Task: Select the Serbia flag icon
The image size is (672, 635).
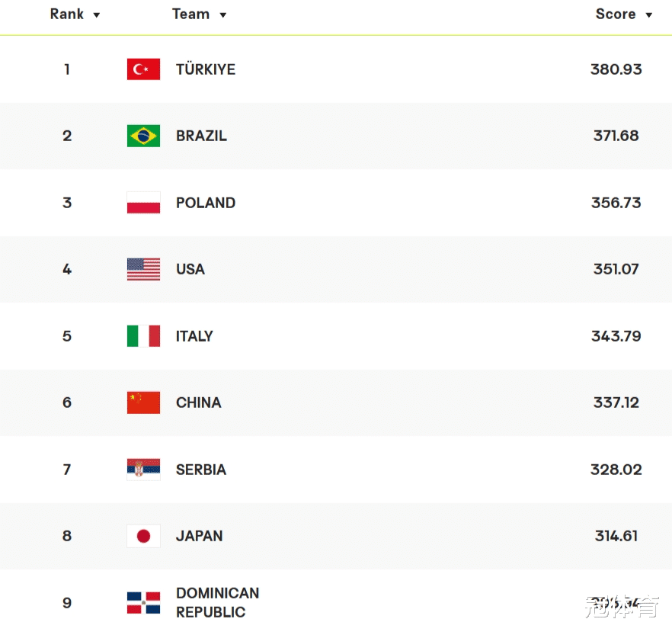Action: tap(143, 470)
